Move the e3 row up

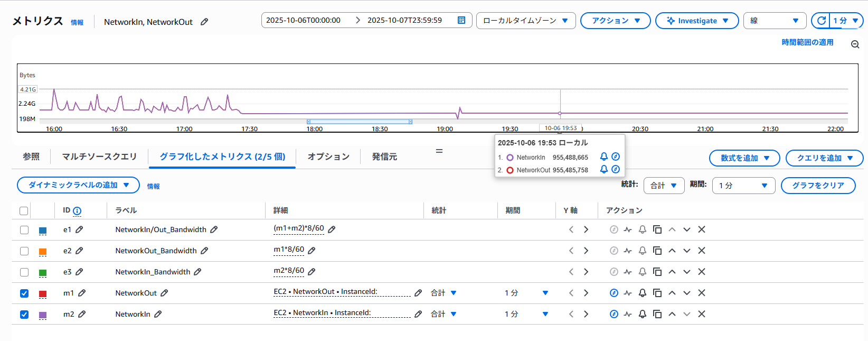point(672,272)
